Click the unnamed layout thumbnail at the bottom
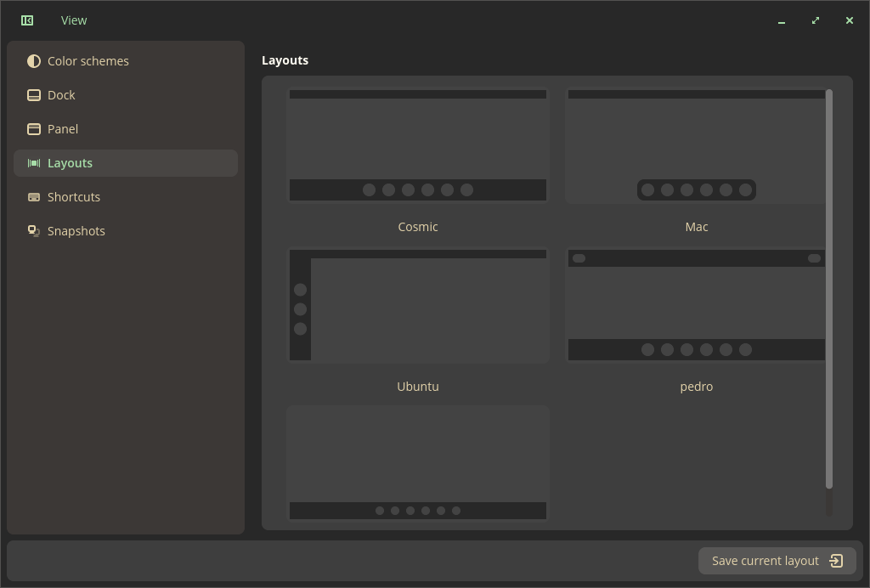This screenshot has width=870, height=588. (x=418, y=462)
